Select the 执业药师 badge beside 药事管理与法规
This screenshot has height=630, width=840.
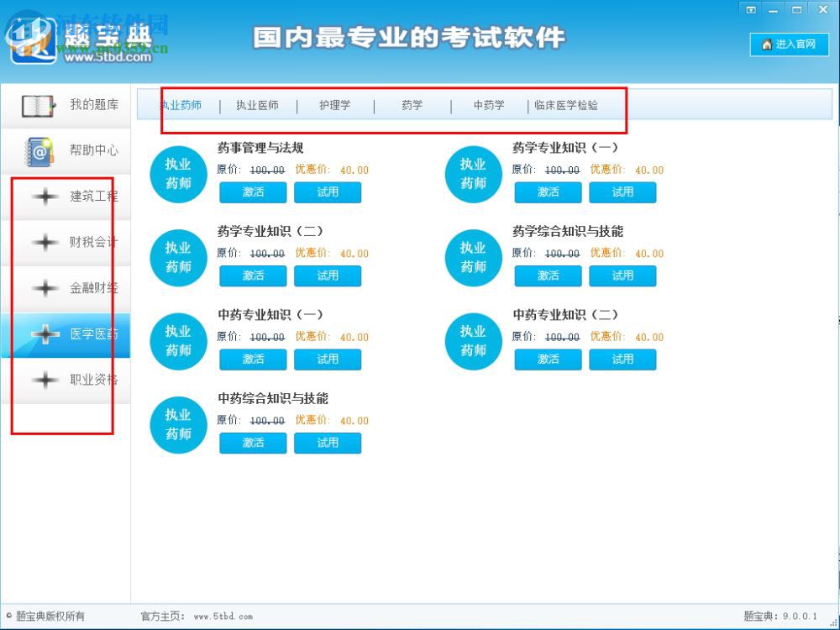coord(177,173)
